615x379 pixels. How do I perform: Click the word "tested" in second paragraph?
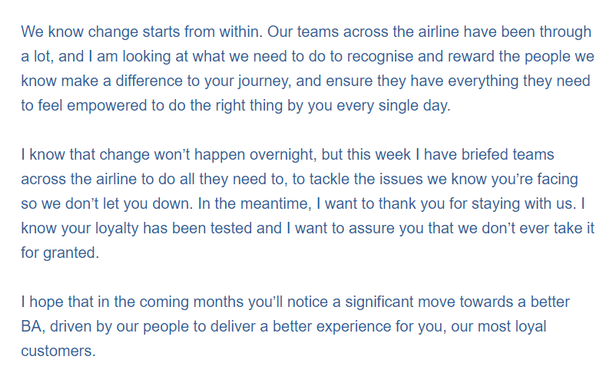point(231,228)
